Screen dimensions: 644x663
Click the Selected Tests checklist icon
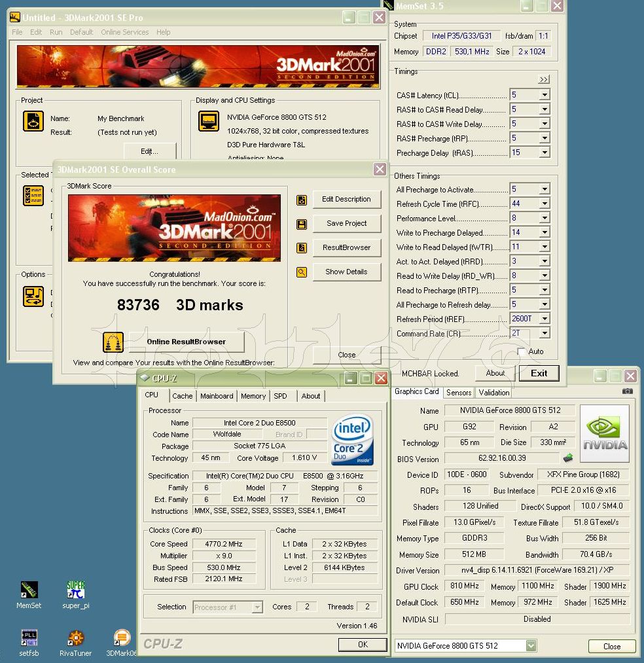(33, 195)
